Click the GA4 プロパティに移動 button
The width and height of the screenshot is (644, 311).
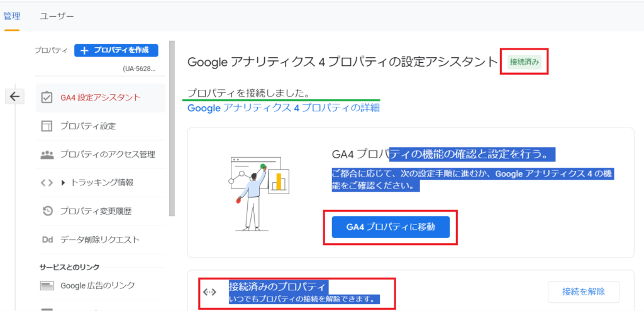coord(391,226)
